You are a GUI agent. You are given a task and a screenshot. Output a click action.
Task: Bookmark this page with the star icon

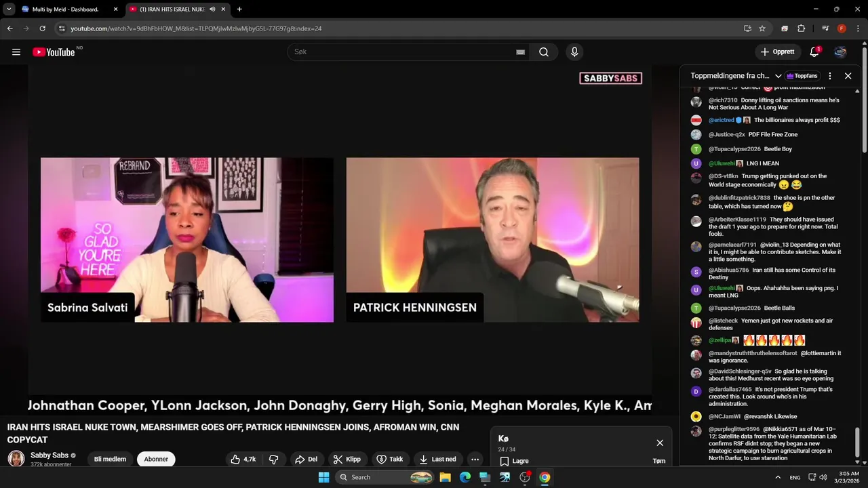762,28
